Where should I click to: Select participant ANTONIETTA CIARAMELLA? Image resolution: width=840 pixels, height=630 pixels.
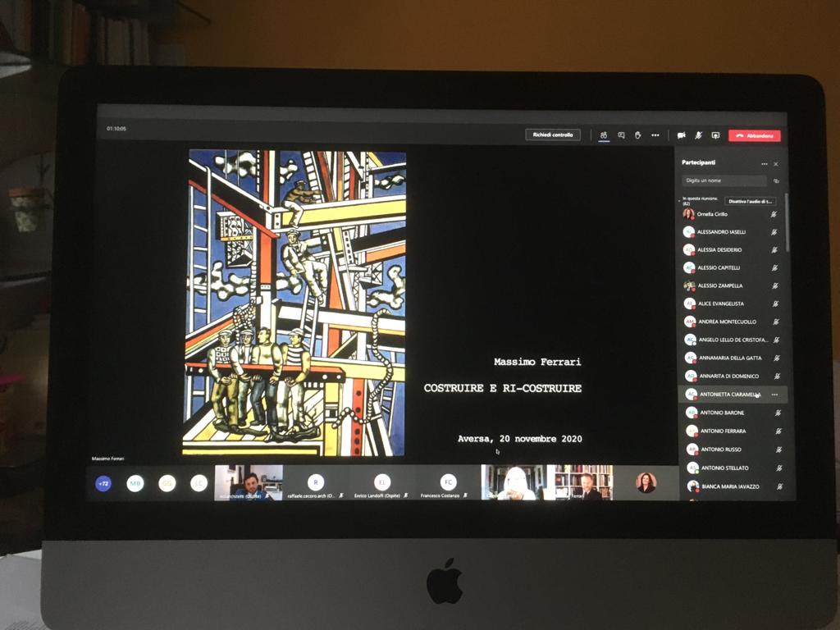733,395
